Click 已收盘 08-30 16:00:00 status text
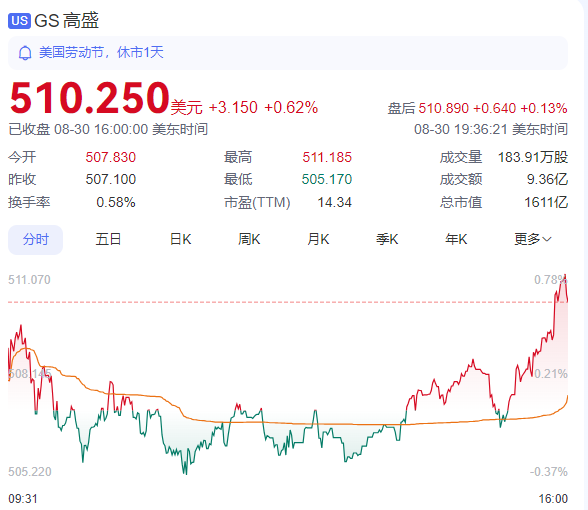Image resolution: width=588 pixels, height=510 pixels. pyautogui.click(x=108, y=129)
